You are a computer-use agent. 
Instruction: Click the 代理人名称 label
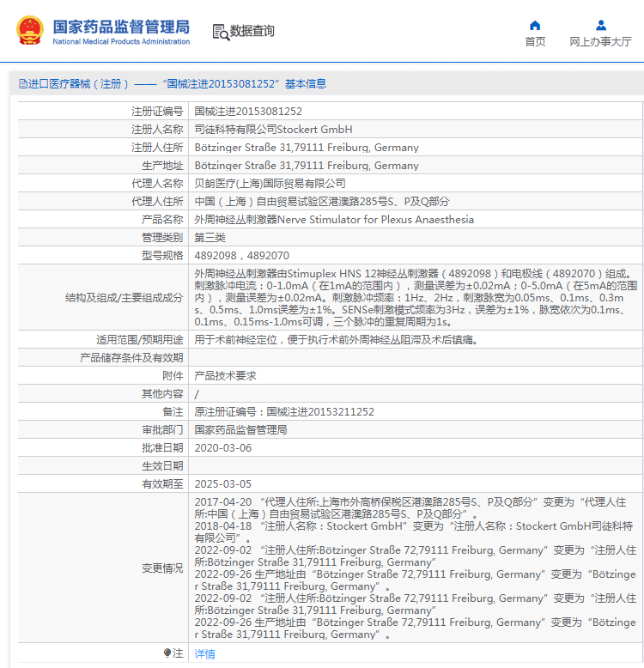pos(157,184)
